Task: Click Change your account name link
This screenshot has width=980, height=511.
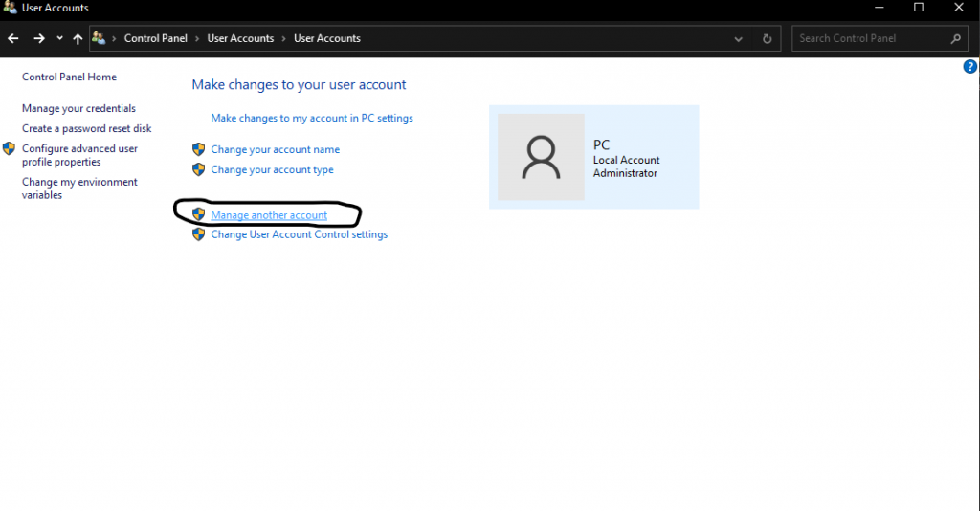Action: point(276,150)
